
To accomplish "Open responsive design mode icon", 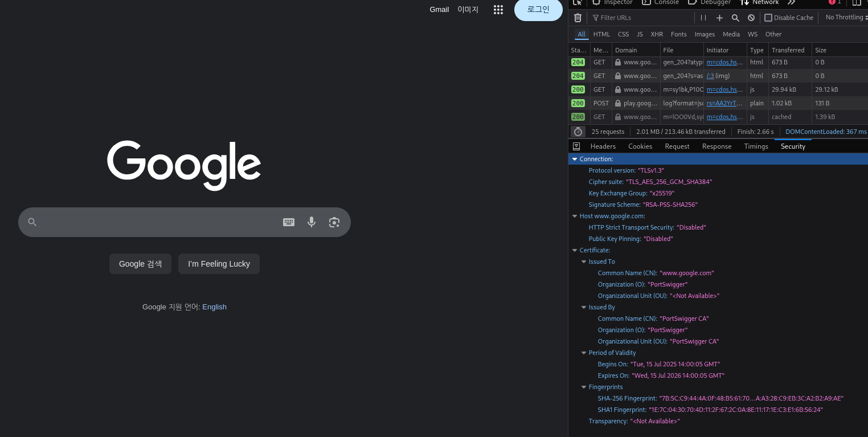I will click(x=856, y=2).
